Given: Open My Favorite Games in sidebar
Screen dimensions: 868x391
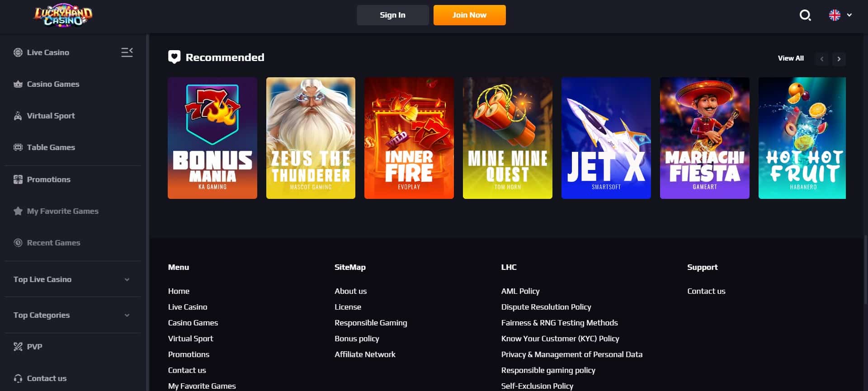Looking at the screenshot, I should (x=62, y=211).
